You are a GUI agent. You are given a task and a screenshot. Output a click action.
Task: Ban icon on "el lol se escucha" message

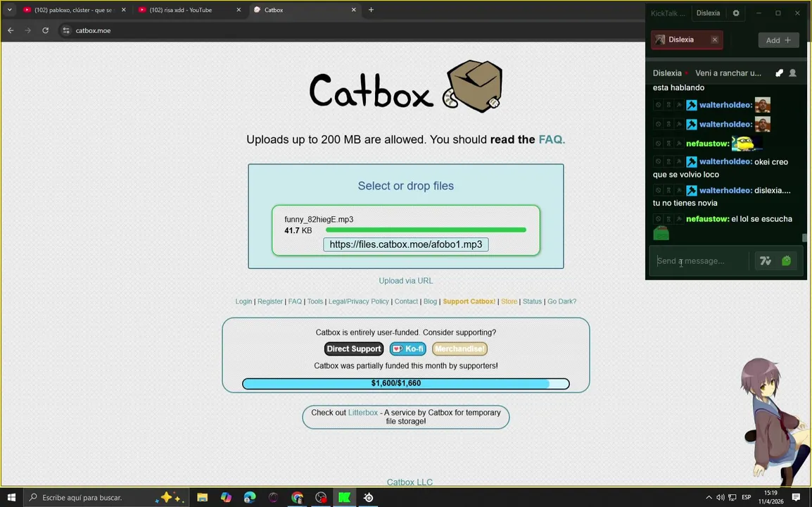[658, 219]
